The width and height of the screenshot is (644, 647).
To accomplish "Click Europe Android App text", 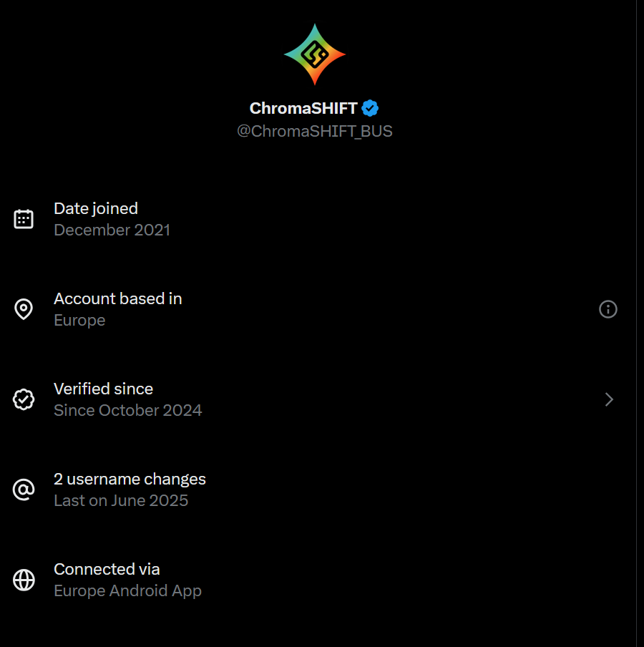I will [x=128, y=591].
